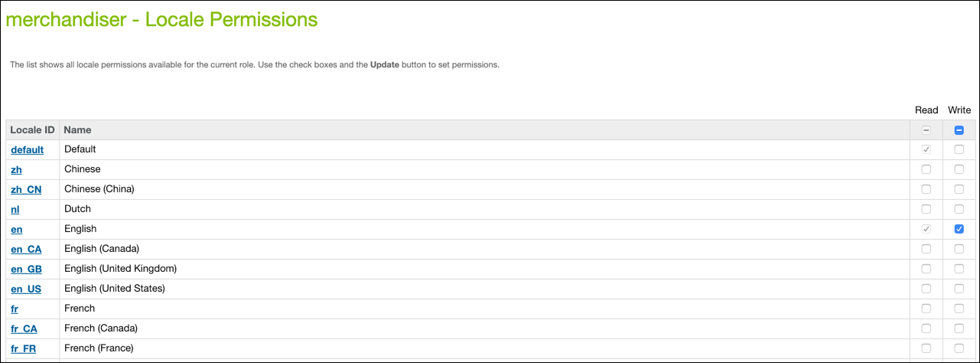Open the fr_CA locale link
This screenshot has width=980, height=363.
(x=24, y=329)
